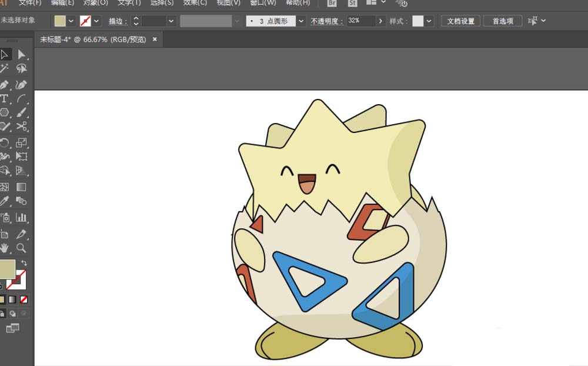This screenshot has height=366, width=588.
Task: Open stroke weight dropdown next to 描边
Action: pos(171,21)
